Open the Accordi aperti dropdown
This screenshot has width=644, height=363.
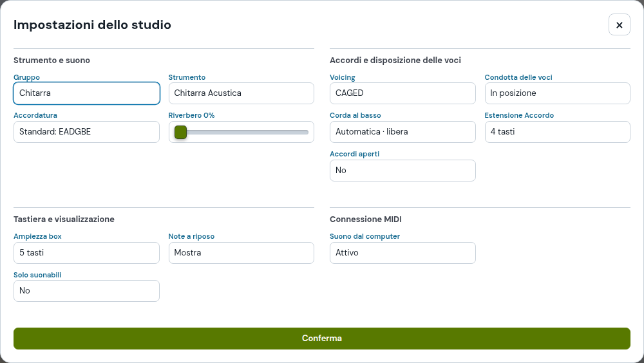click(402, 171)
